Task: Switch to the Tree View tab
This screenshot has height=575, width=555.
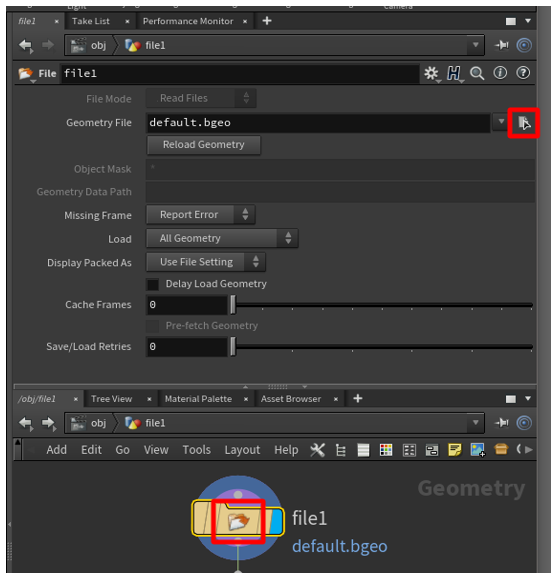Action: 112,399
